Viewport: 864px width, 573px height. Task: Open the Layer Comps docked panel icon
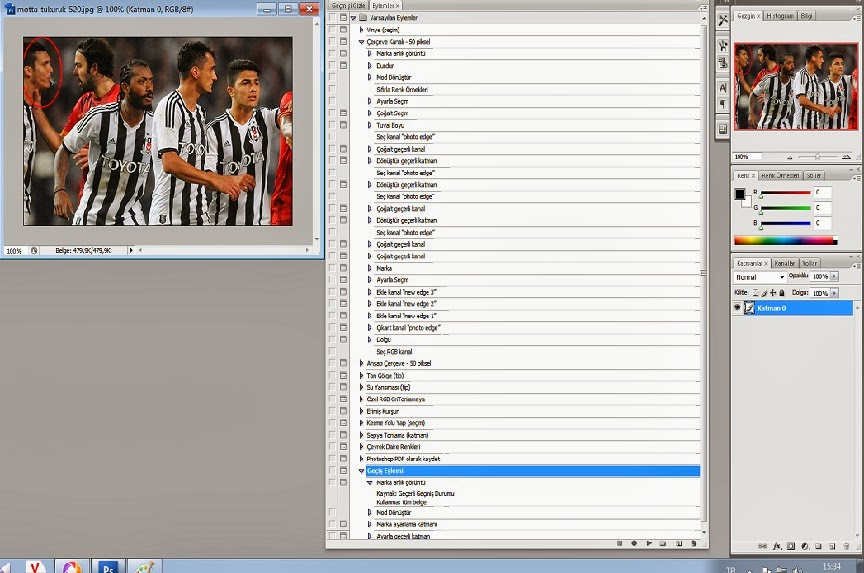pos(723,129)
